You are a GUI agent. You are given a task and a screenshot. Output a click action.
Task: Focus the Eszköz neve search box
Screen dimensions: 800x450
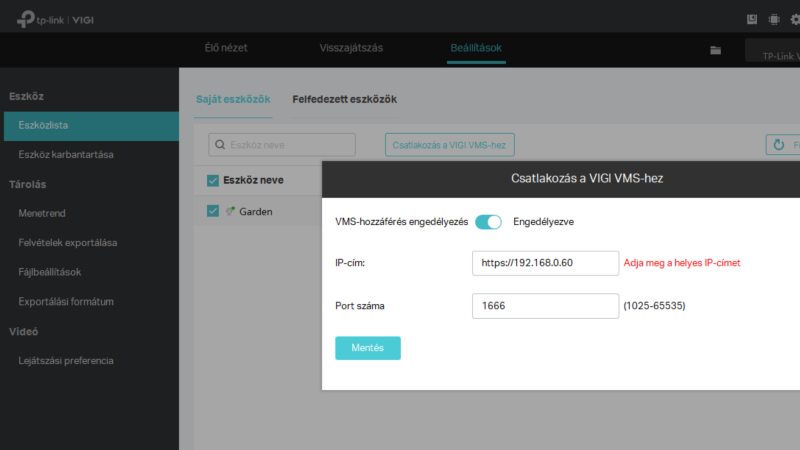tap(282, 145)
